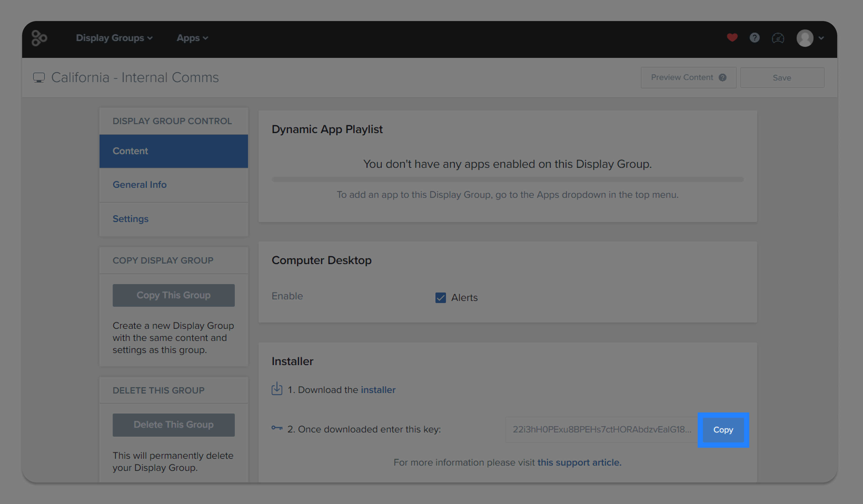863x504 pixels.
Task: Uncheck the Alerts checkbox
Action: 440,298
